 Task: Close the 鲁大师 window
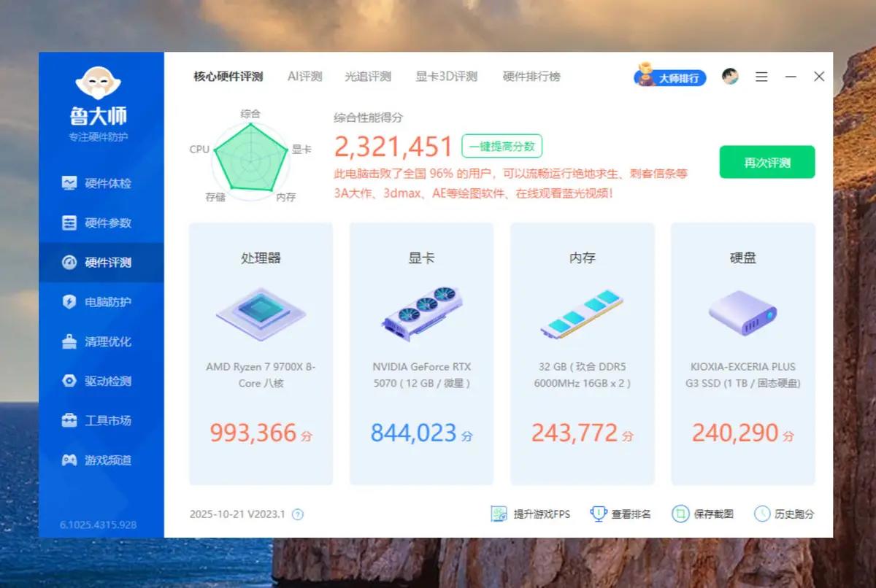coord(819,77)
